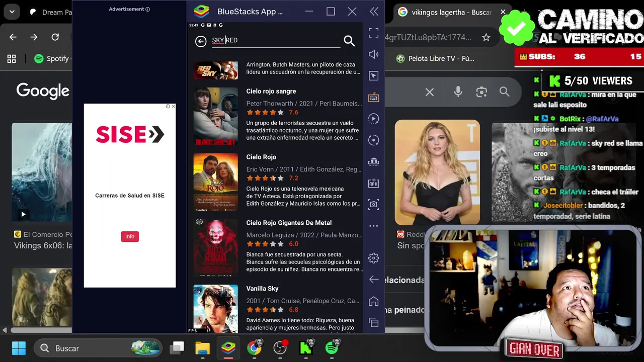The height and width of the screenshot is (362, 644).
Task: Open Spotify from taskbar
Action: point(332,348)
